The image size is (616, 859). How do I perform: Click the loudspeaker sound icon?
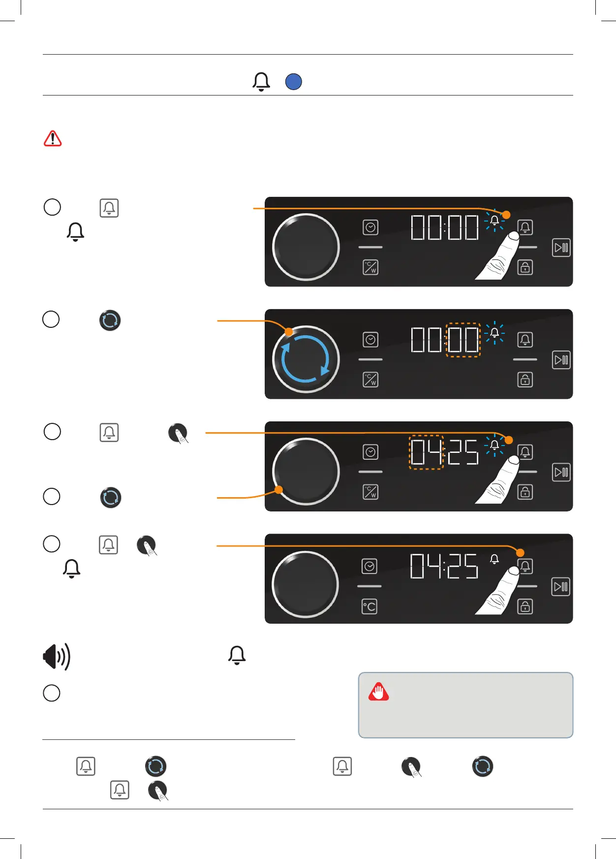[x=57, y=657]
